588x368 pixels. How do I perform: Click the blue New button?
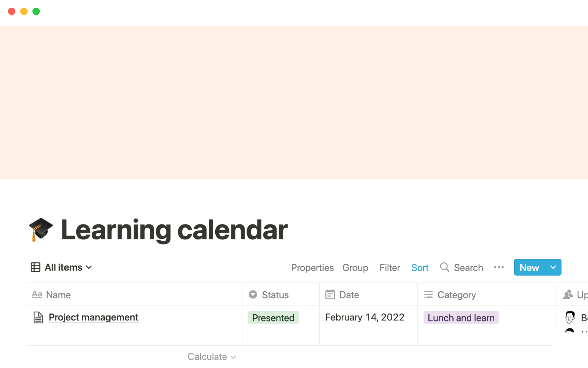point(529,267)
